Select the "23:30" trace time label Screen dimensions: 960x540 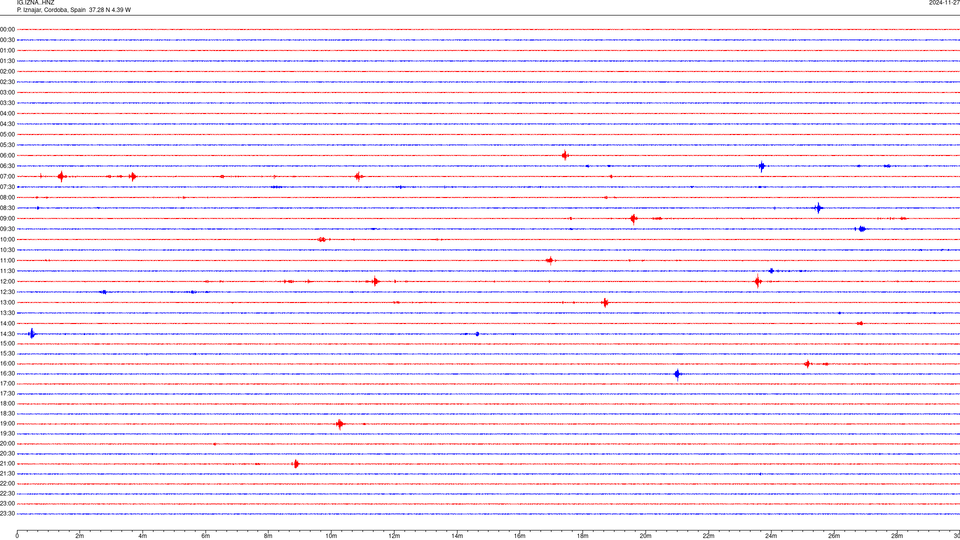tap(7, 514)
